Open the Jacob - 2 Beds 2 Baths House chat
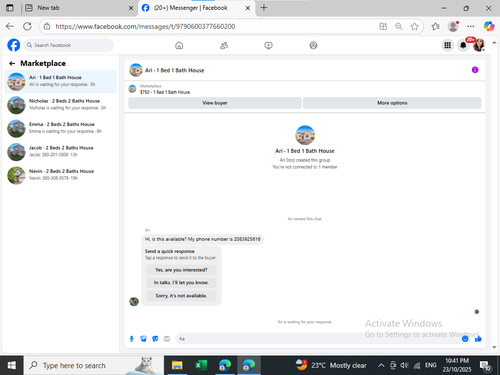Image resolution: width=500 pixels, height=375 pixels. click(61, 152)
